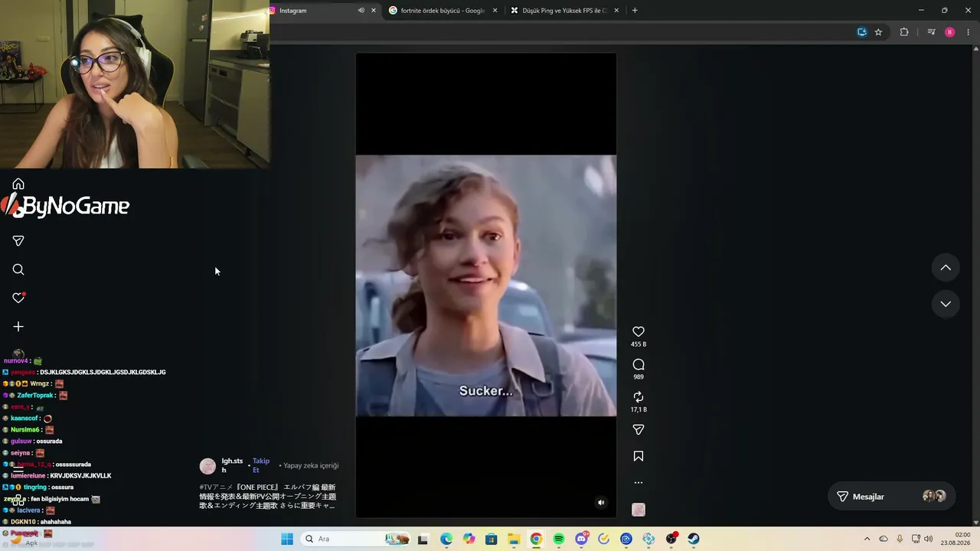Screen dimensions: 980x551
Task: Close the Instagram browser tab
Action: 374,11
